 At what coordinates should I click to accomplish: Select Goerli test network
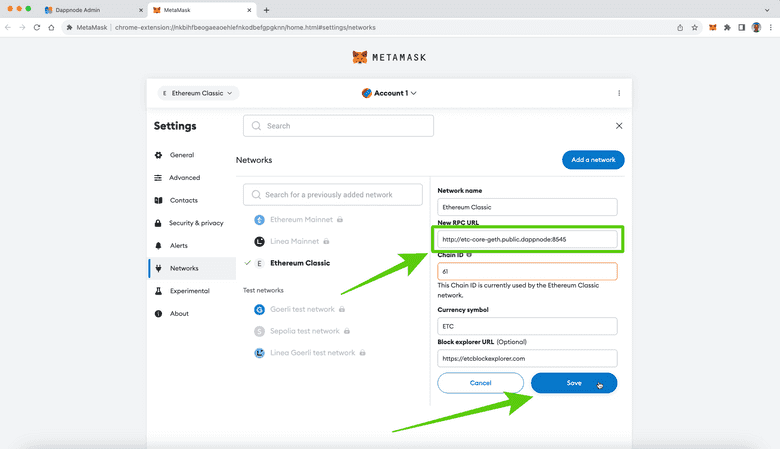(x=301, y=310)
